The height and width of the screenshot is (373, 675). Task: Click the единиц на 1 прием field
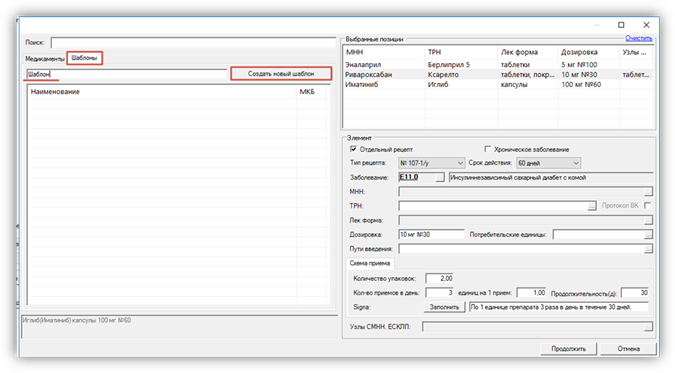point(531,292)
